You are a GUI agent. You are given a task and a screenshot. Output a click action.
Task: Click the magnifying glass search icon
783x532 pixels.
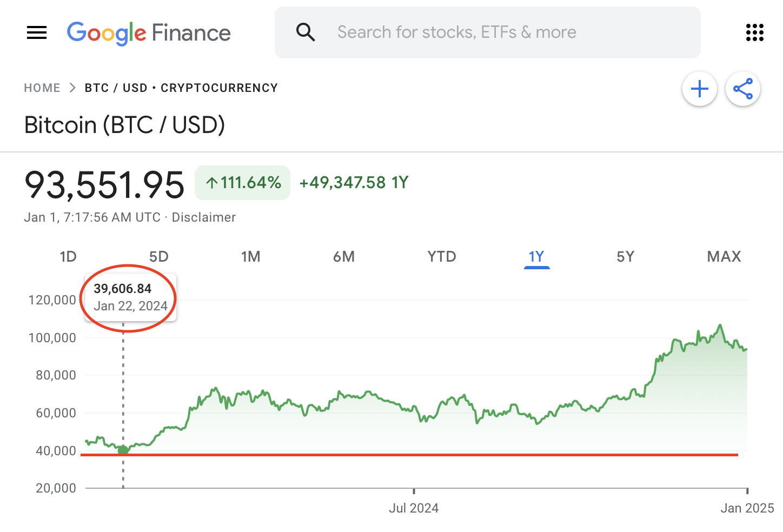click(x=306, y=32)
